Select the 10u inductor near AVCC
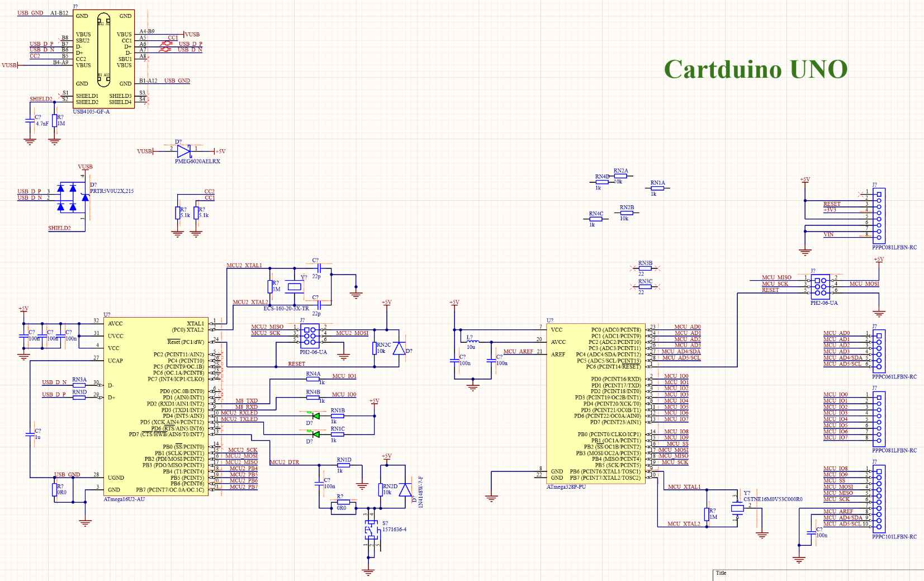 (472, 342)
